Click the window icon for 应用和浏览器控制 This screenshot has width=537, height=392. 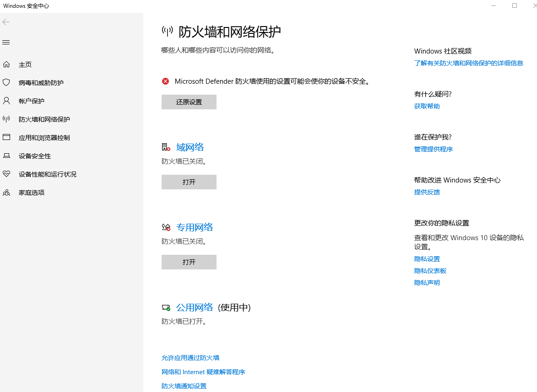[6, 137]
